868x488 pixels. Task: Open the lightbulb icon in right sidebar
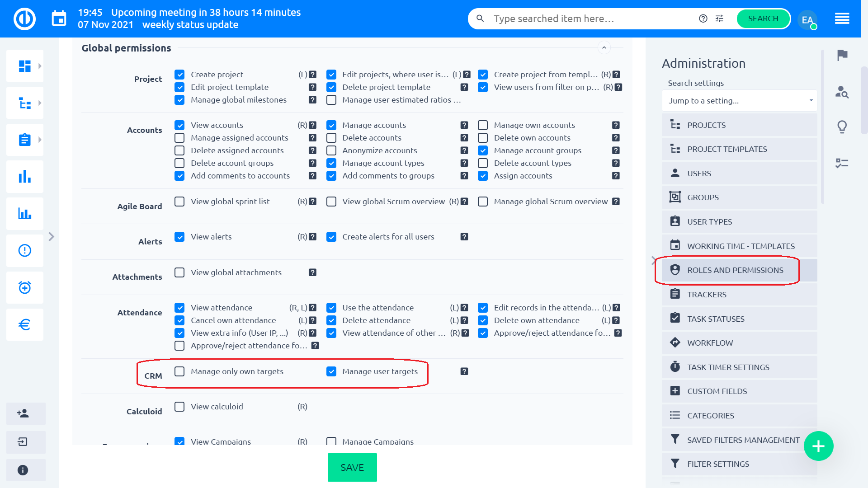tap(842, 127)
